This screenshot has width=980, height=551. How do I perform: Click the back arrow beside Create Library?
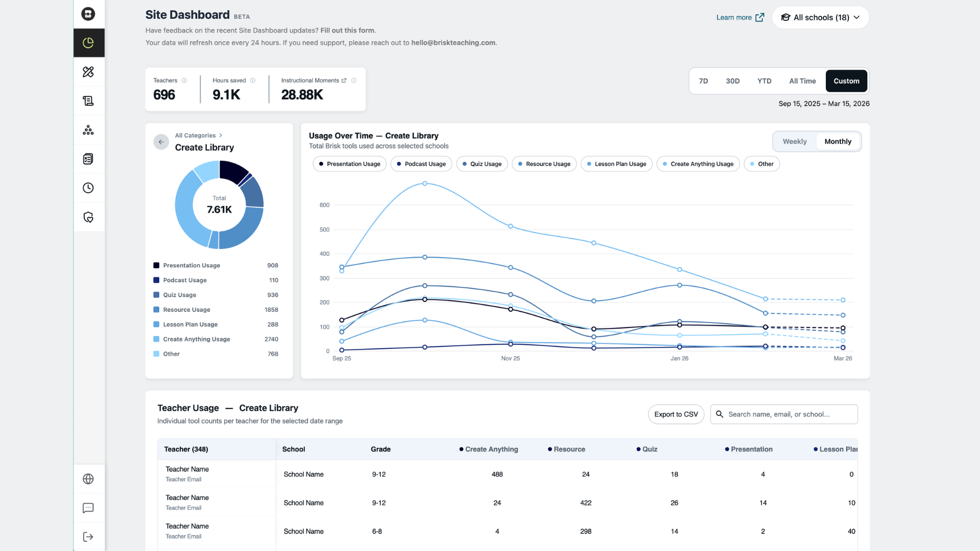coord(161,142)
